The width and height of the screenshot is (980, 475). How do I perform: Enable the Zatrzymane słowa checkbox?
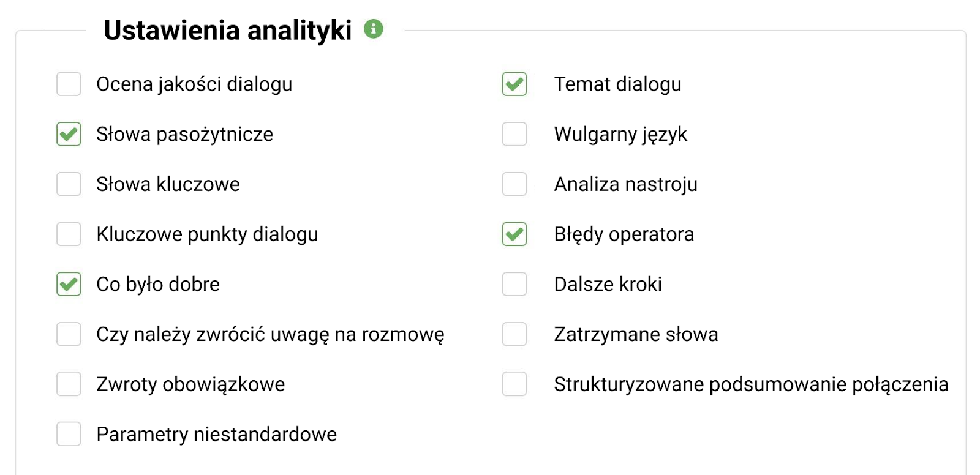point(514,334)
